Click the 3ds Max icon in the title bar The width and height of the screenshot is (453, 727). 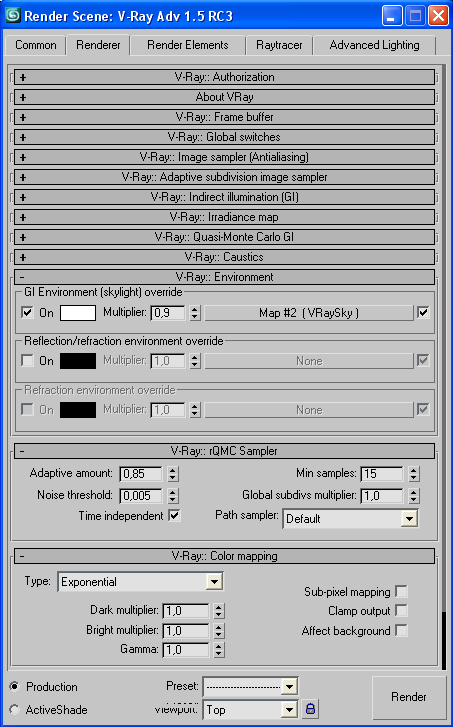tap(12, 15)
